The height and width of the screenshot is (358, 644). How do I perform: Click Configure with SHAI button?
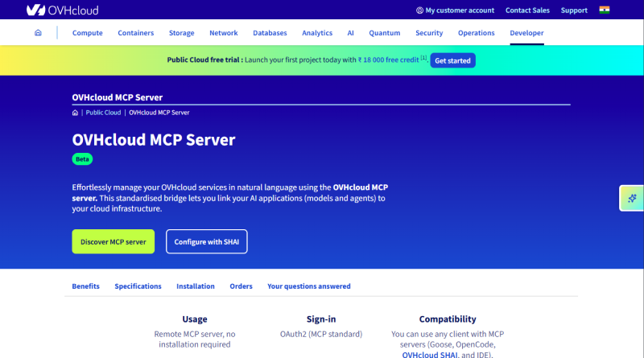(207, 241)
